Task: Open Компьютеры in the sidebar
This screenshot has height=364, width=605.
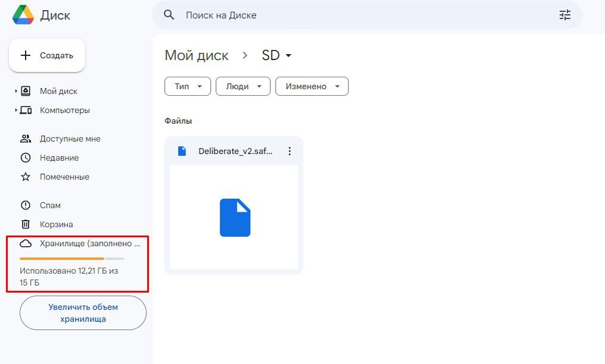Action: 65,110
